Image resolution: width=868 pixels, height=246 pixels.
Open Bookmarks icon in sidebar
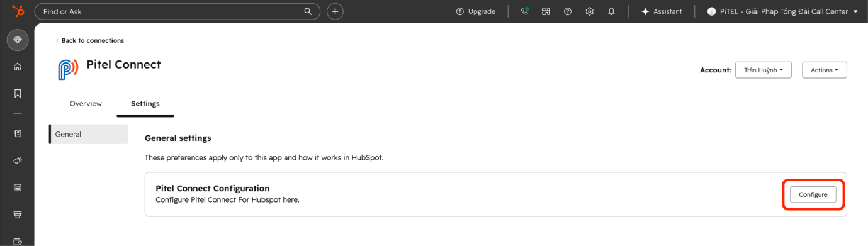point(18,94)
